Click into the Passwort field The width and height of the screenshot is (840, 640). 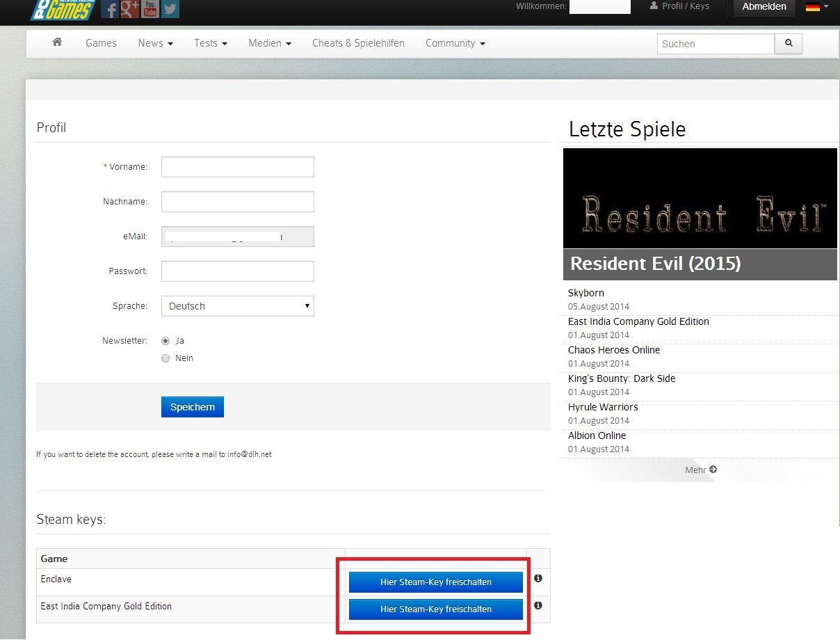pyautogui.click(x=238, y=271)
